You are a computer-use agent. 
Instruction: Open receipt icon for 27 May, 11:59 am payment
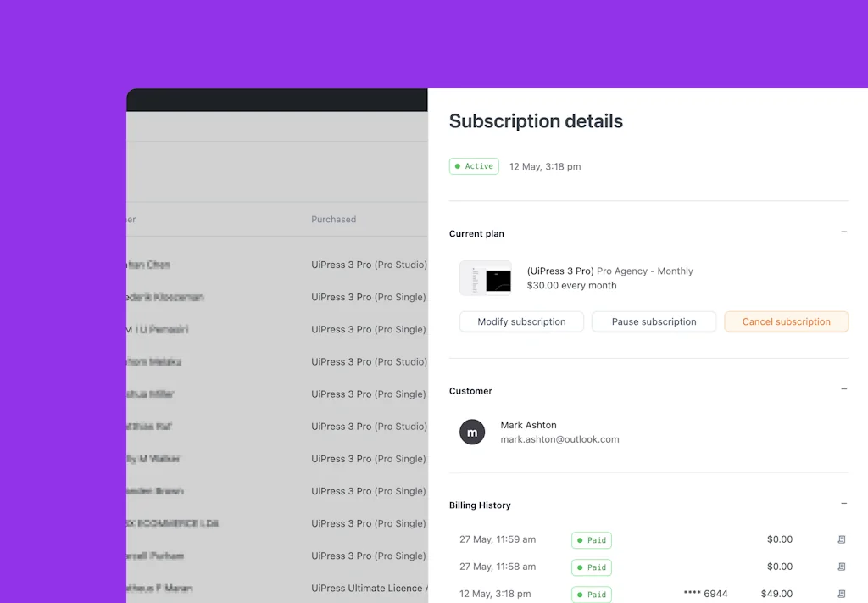click(841, 539)
